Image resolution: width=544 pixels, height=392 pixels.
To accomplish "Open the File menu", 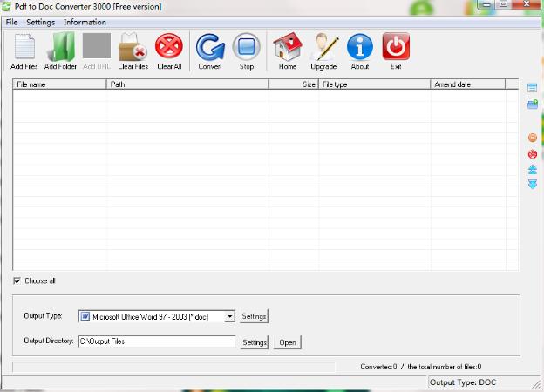I will pyautogui.click(x=11, y=22).
